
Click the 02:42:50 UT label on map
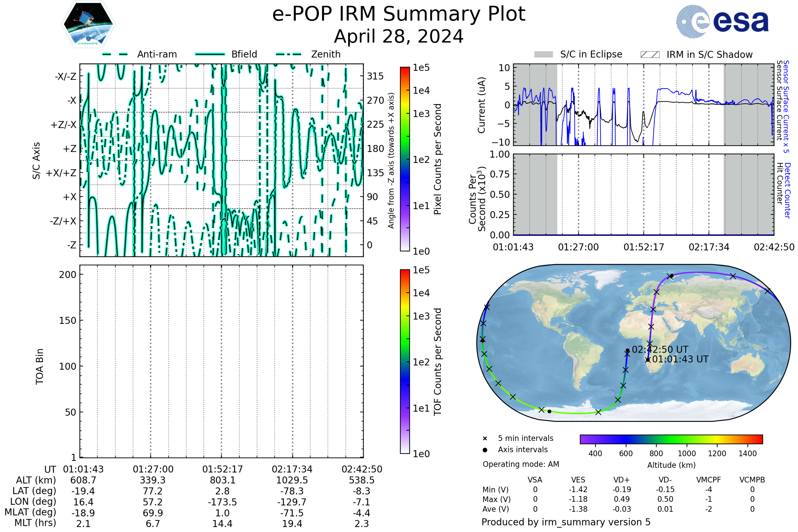click(x=660, y=350)
